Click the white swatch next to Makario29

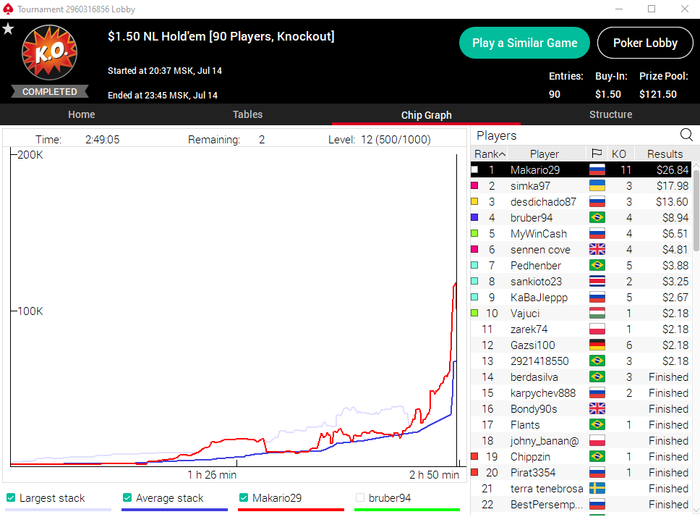pos(475,170)
